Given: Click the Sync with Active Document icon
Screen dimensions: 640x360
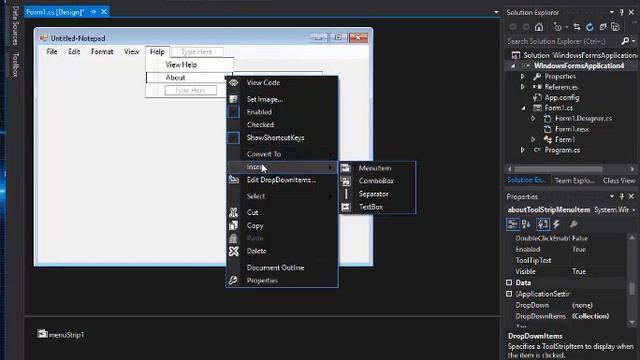Looking at the screenshot, I should click(577, 27).
